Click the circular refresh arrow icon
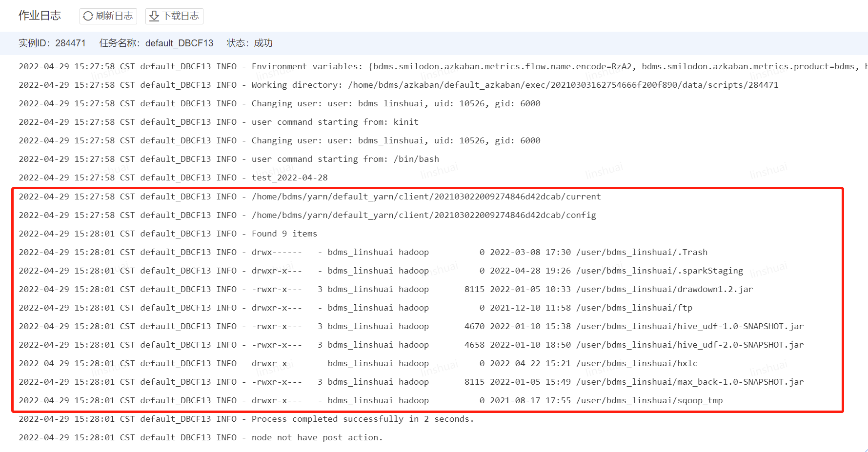 click(88, 16)
